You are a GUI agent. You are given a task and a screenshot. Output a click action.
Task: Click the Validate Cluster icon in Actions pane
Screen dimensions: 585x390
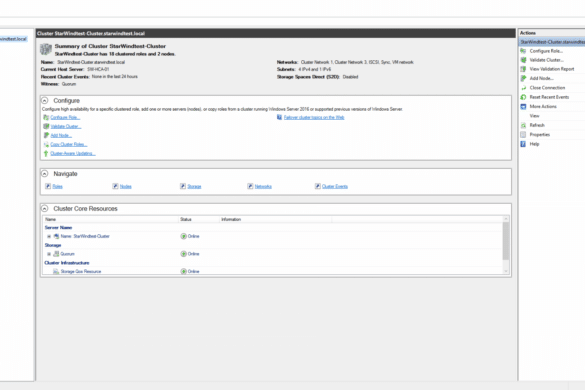tap(523, 60)
